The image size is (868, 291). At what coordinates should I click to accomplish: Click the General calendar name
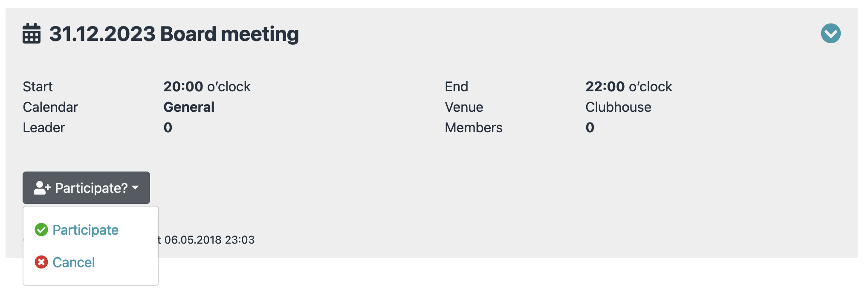(x=189, y=107)
